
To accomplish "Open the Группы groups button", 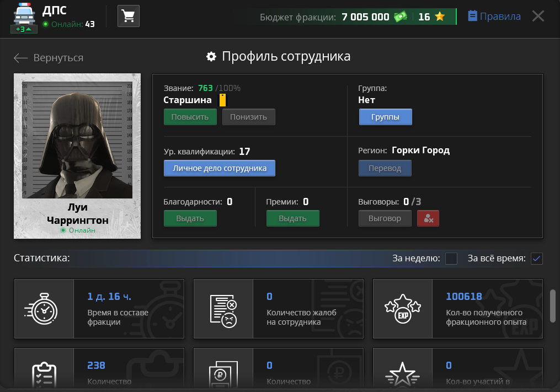I will coord(386,117).
